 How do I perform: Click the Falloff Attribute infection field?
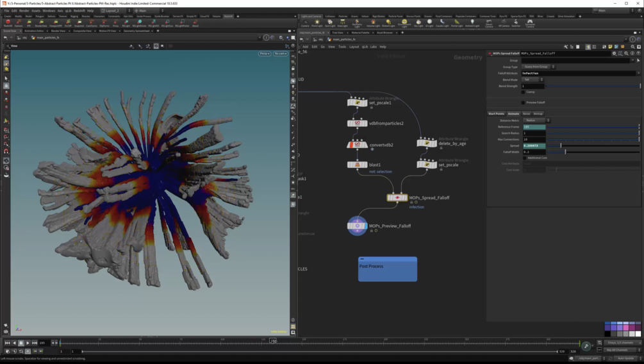[578, 73]
